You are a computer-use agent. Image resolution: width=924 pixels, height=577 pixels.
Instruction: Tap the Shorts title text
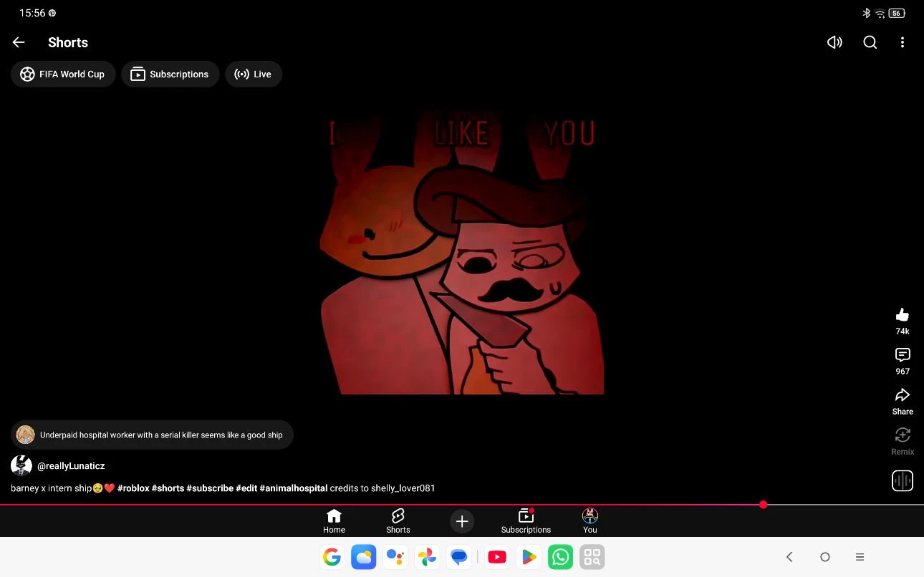click(68, 42)
